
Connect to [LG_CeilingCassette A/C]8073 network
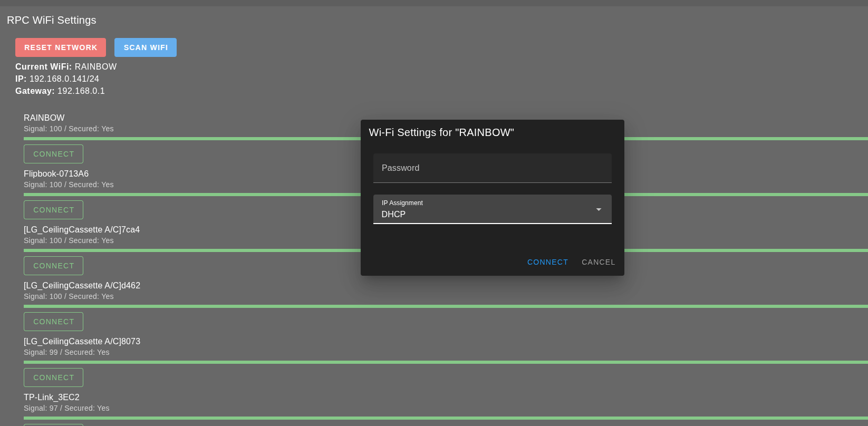click(53, 377)
